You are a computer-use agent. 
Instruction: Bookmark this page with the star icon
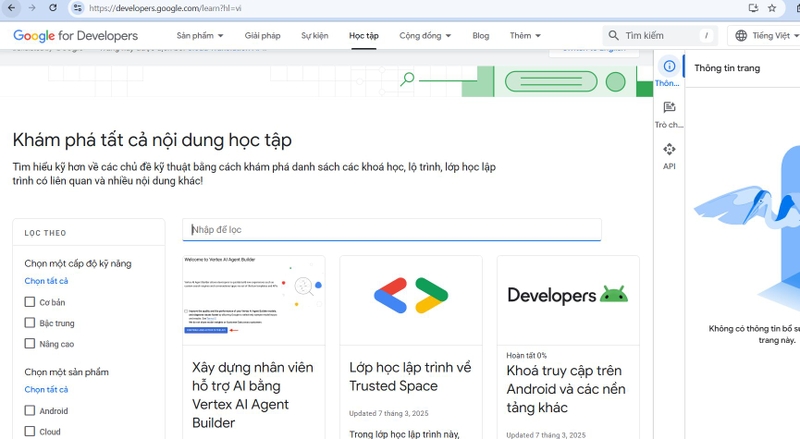click(772, 8)
